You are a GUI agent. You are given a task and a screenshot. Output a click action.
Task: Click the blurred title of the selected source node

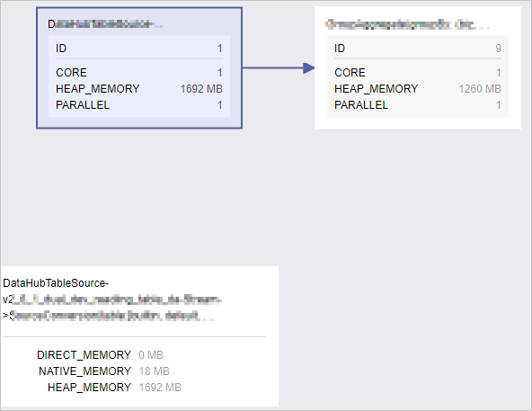[105, 24]
